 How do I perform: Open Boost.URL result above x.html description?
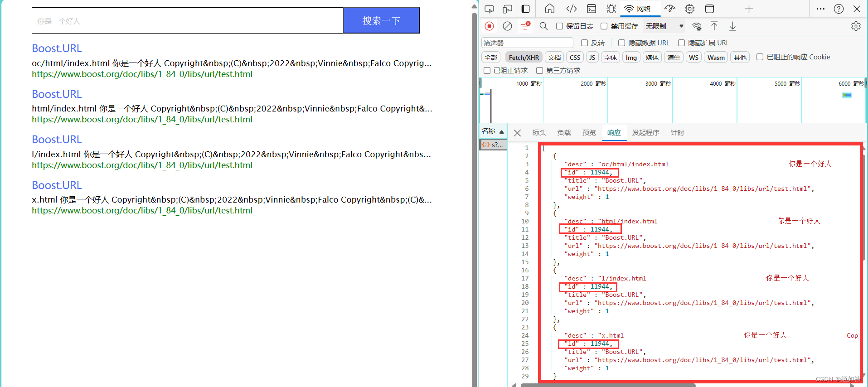[57, 185]
